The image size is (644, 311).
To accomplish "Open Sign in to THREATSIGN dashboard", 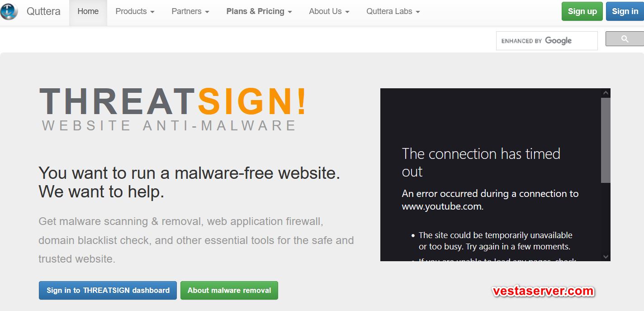I will (x=108, y=290).
